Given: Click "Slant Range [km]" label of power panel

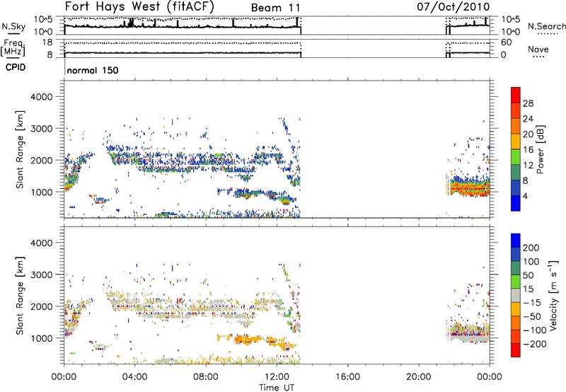Looking at the screenshot, I should tap(20, 150).
